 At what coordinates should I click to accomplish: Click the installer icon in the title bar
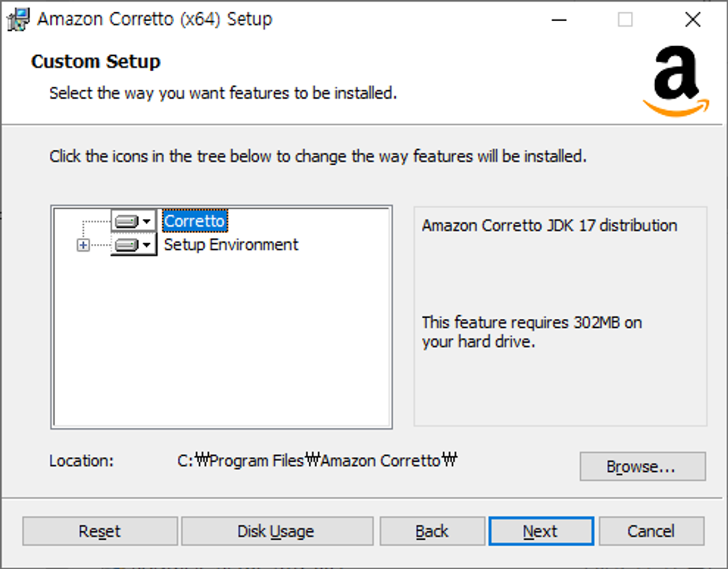click(x=18, y=20)
